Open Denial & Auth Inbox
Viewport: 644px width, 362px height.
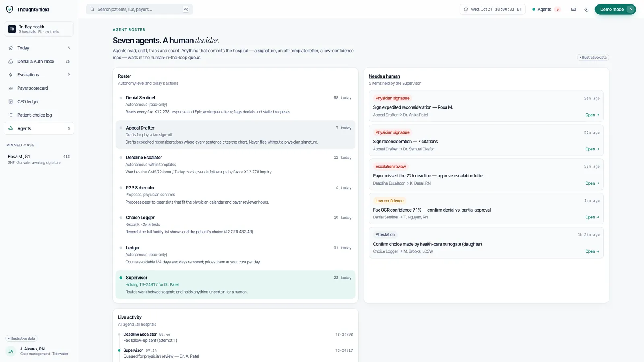pyautogui.click(x=39, y=62)
